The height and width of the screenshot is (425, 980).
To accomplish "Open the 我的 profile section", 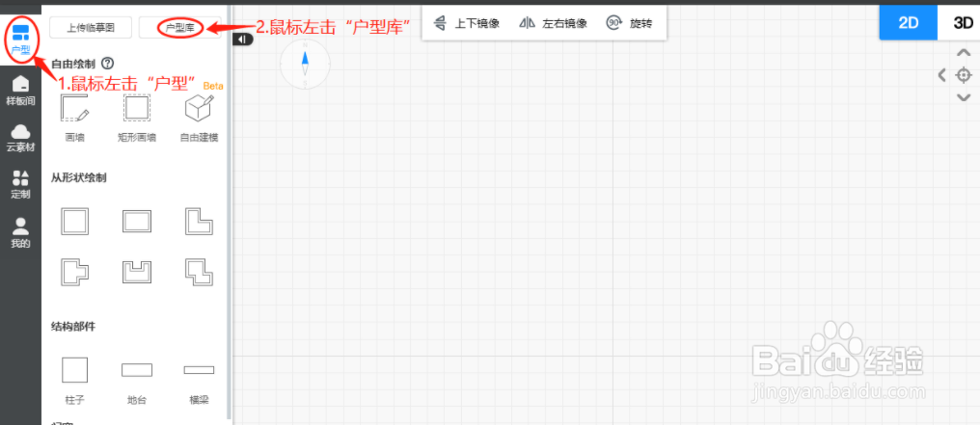I will tap(20, 233).
